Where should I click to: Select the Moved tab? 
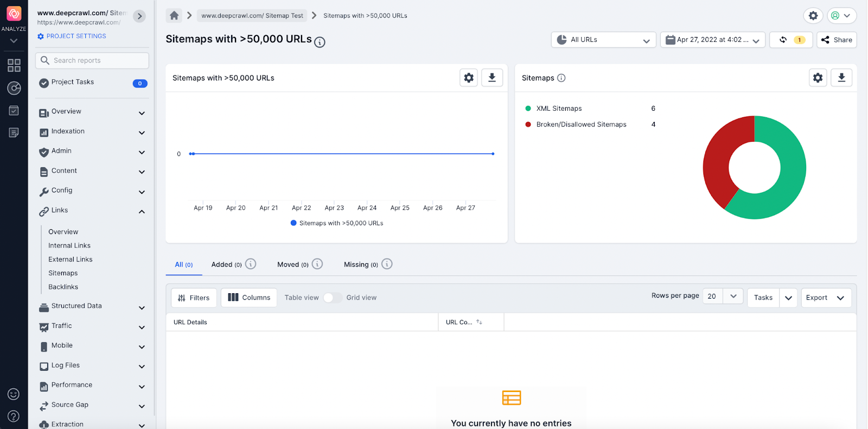pyautogui.click(x=292, y=264)
